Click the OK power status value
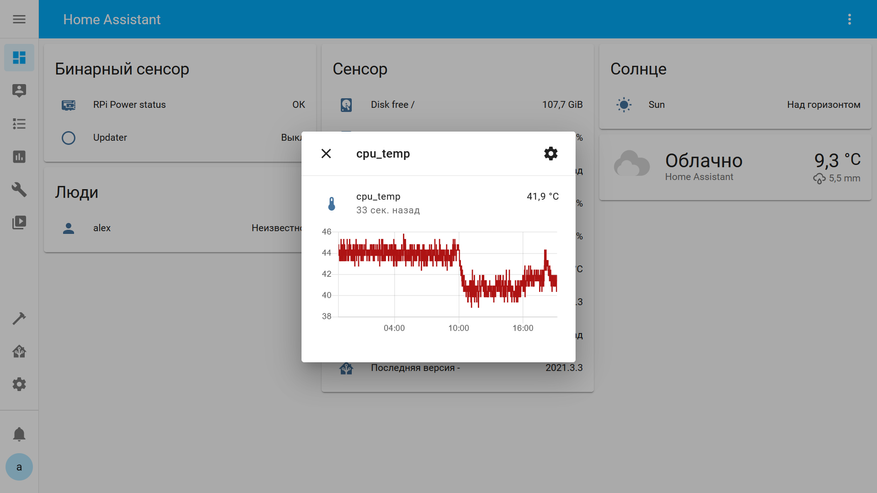 299,105
